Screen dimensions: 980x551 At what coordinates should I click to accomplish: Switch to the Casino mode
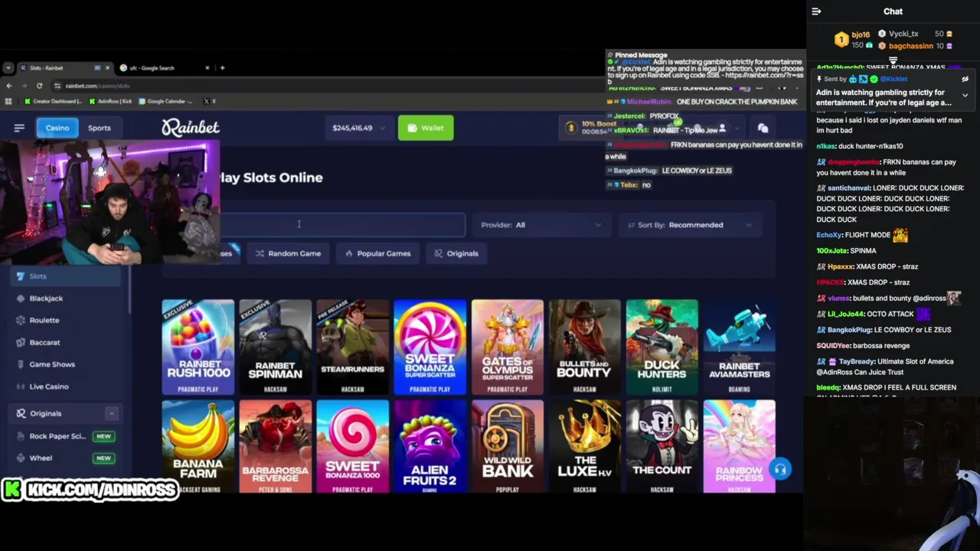tap(57, 128)
